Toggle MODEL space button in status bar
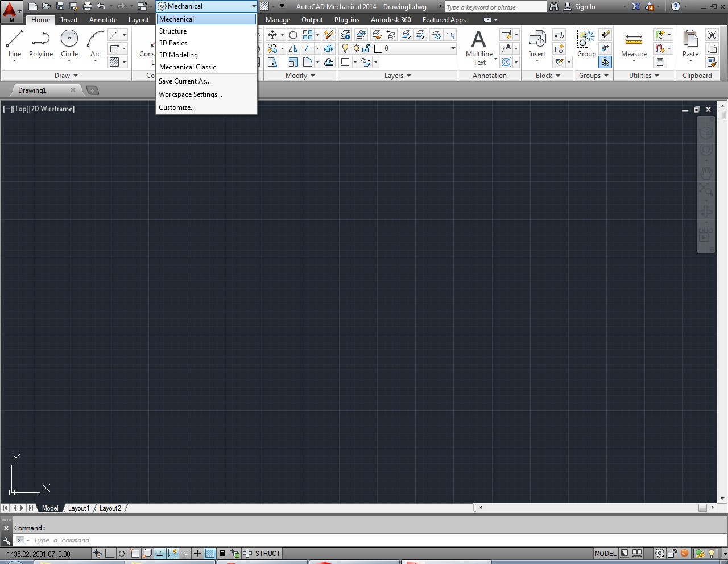This screenshot has height=564, width=728. click(605, 553)
